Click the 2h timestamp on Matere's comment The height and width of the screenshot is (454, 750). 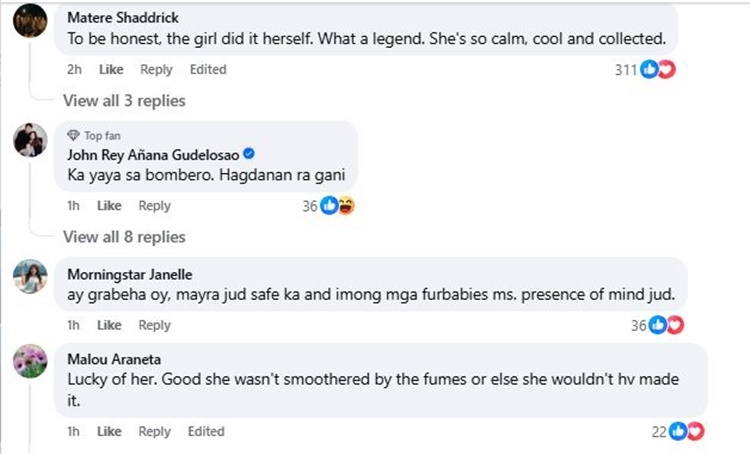coord(74,70)
